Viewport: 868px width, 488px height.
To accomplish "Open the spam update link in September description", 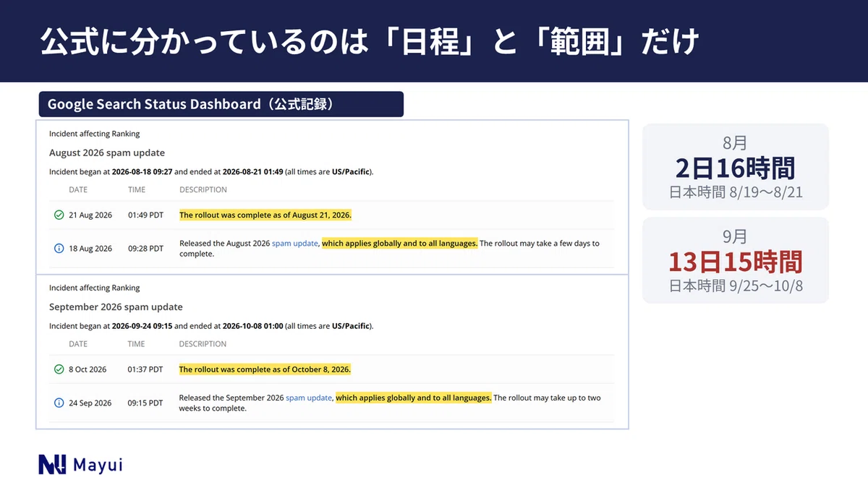I will coord(309,398).
